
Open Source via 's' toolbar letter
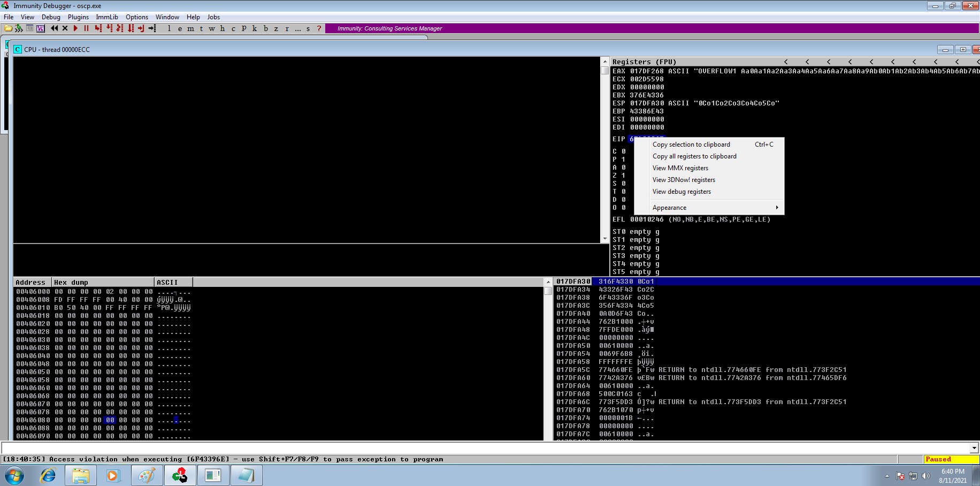coord(308,28)
